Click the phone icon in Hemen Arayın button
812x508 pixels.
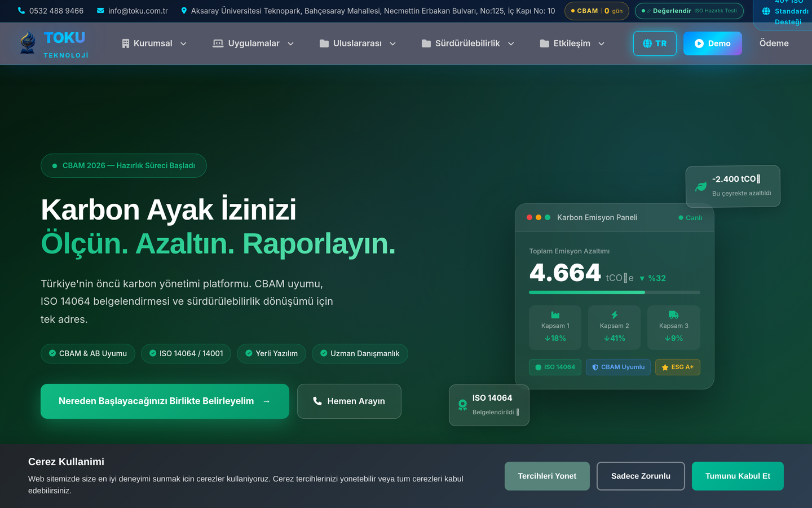[317, 401]
